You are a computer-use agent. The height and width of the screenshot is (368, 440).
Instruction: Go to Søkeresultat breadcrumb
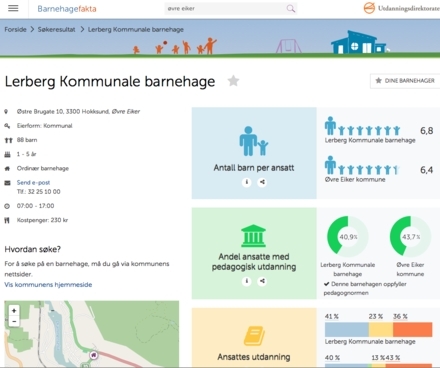pyautogui.click(x=56, y=29)
